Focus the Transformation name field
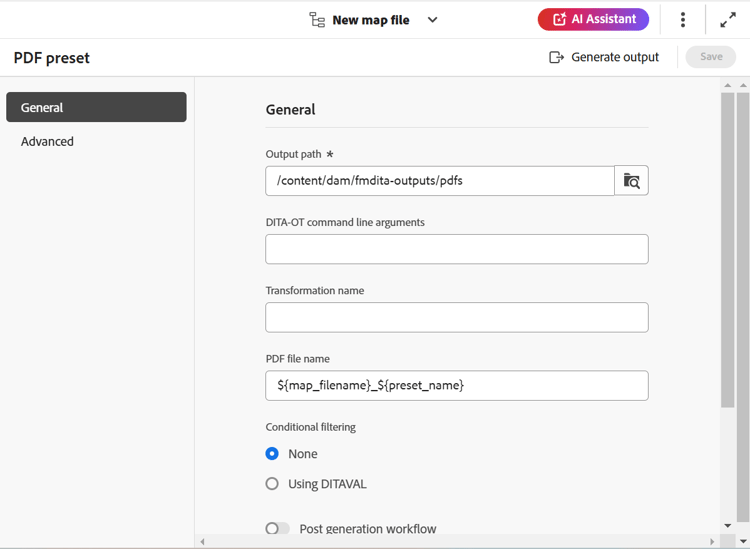 click(456, 317)
